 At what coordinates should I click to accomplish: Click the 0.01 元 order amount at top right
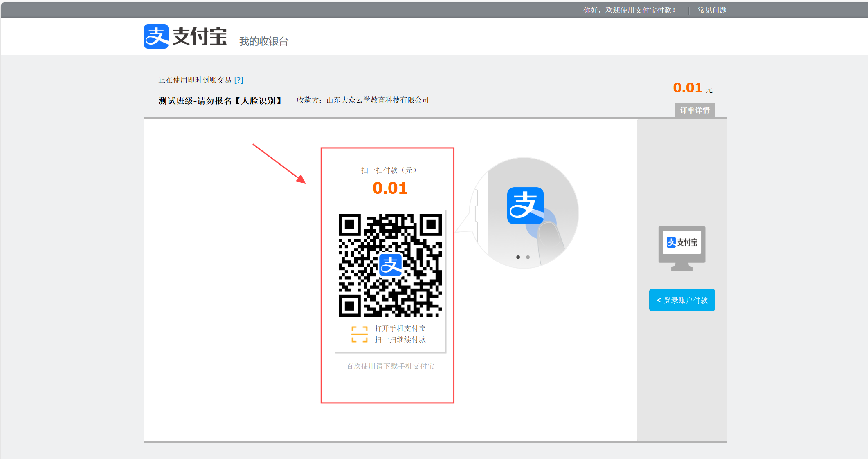coord(693,88)
